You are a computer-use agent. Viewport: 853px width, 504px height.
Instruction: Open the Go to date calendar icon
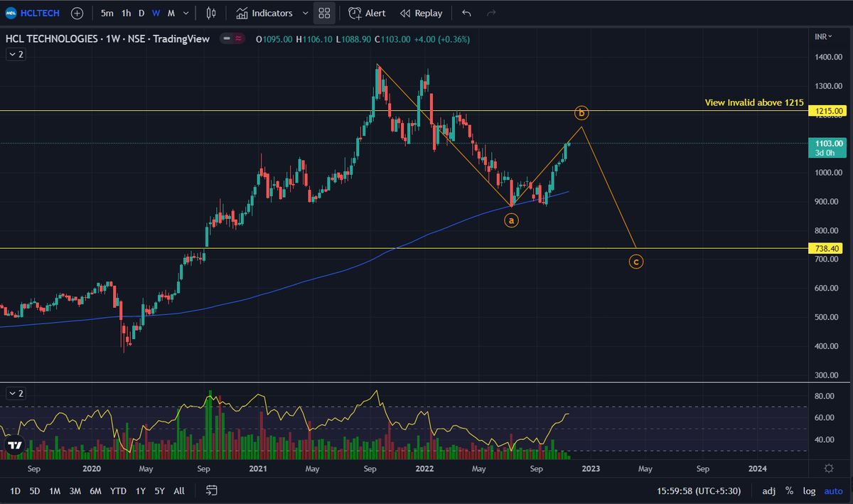211,490
